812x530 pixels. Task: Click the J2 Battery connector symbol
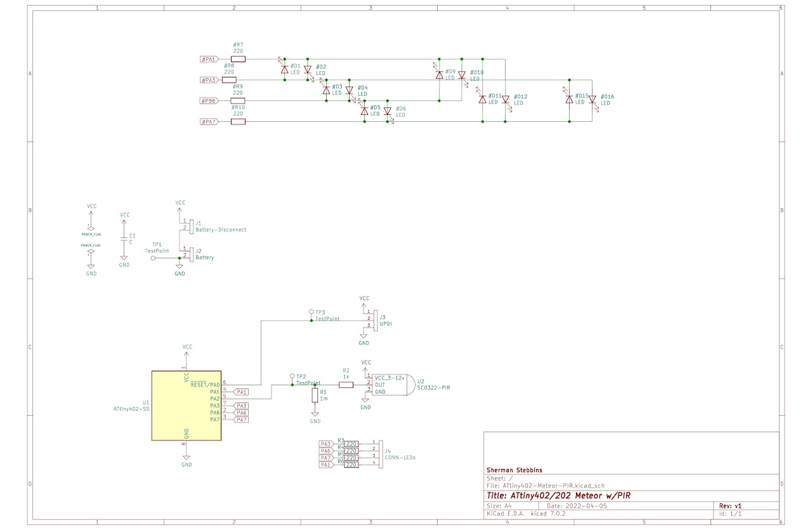coord(190,254)
